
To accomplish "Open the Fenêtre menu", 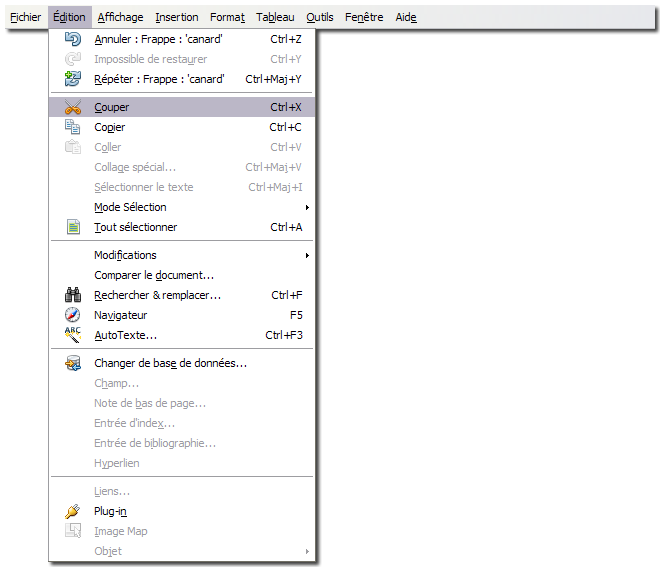I will [364, 17].
